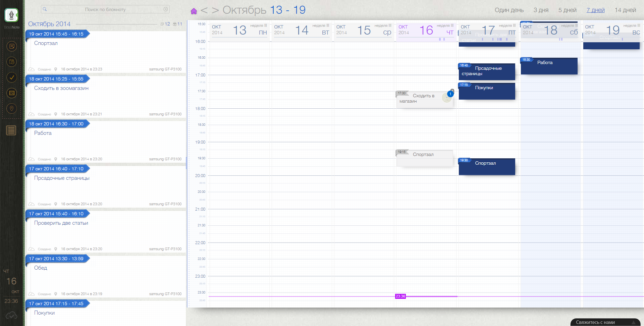
Task: Go to next week with right arrow
Action: pyautogui.click(x=215, y=10)
